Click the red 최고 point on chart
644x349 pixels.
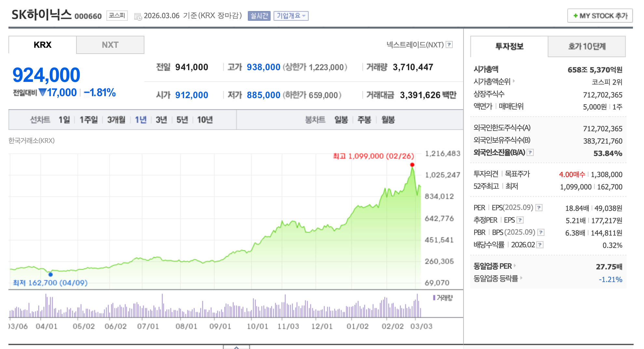tap(412, 165)
